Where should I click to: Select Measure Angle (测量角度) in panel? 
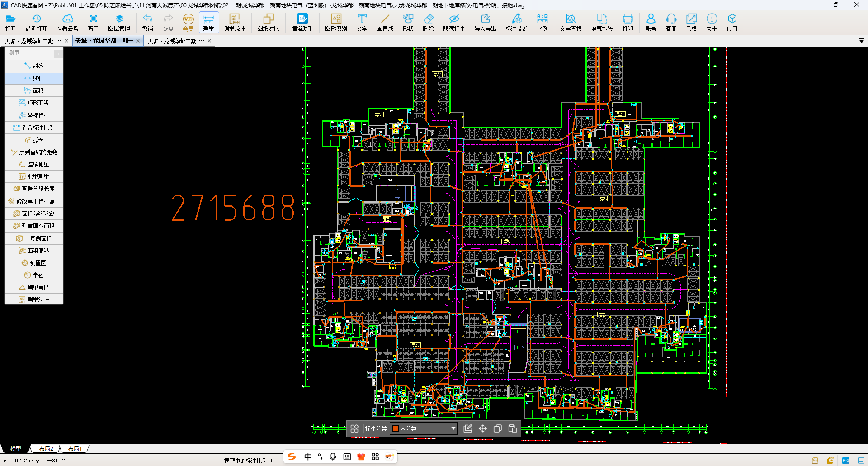34,287
